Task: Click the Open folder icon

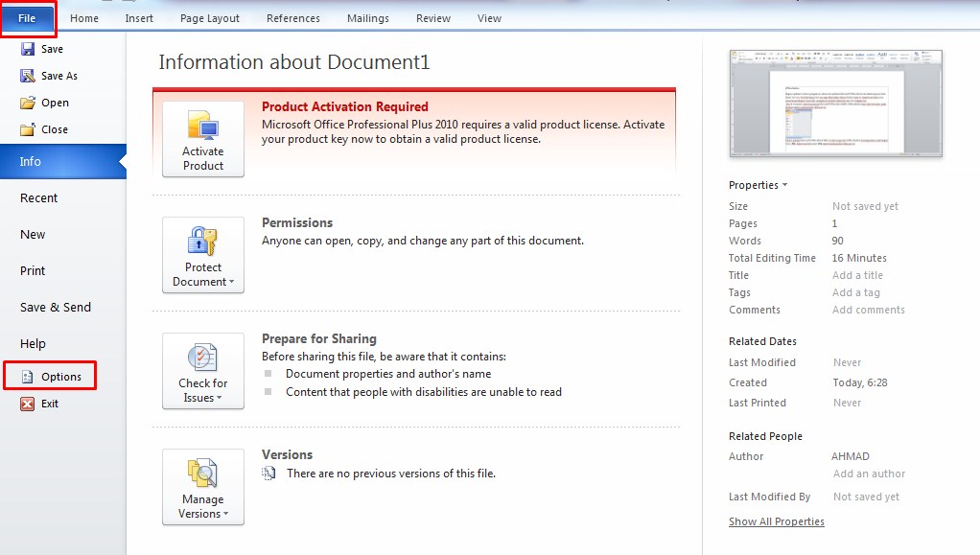Action: (x=28, y=103)
